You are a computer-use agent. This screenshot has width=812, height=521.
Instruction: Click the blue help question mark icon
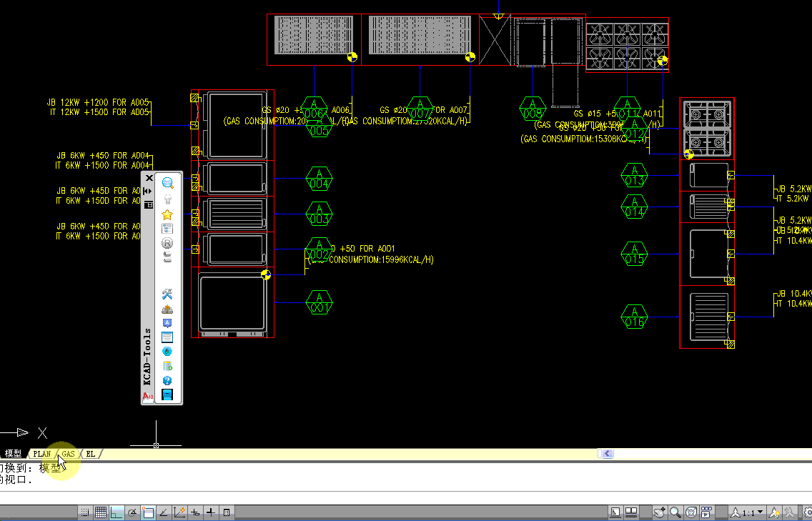167,380
